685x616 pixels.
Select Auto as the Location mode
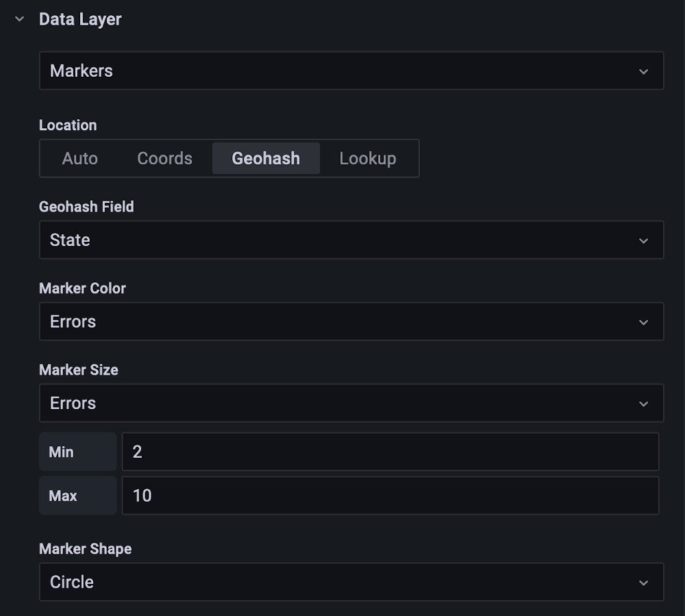[79, 158]
